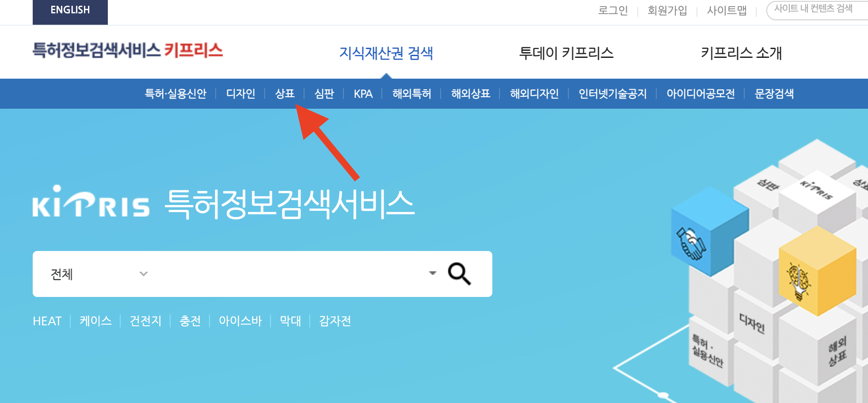Click the search magnifier icon in main search bar
The height and width of the screenshot is (403, 868).
point(459,274)
